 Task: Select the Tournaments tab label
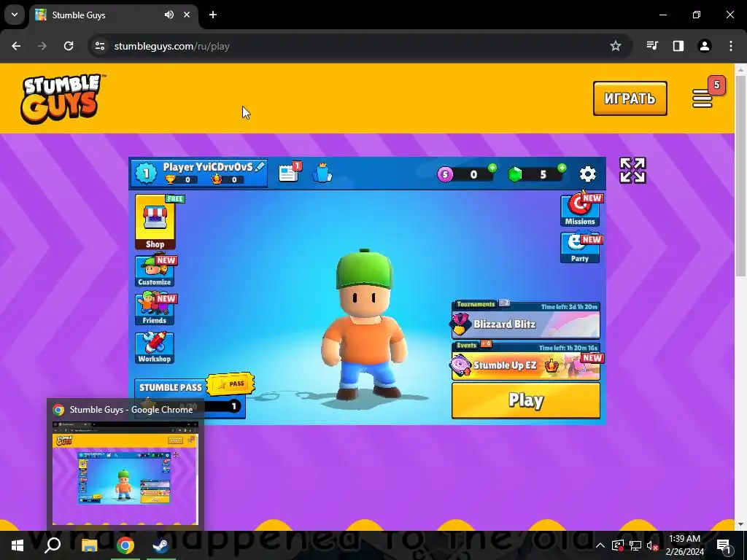pos(476,304)
